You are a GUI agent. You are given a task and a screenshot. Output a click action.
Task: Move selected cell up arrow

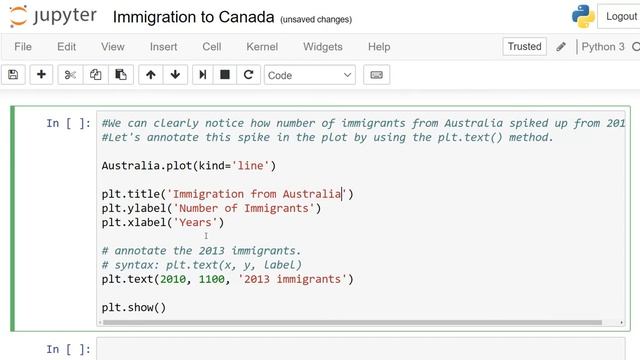(151, 75)
